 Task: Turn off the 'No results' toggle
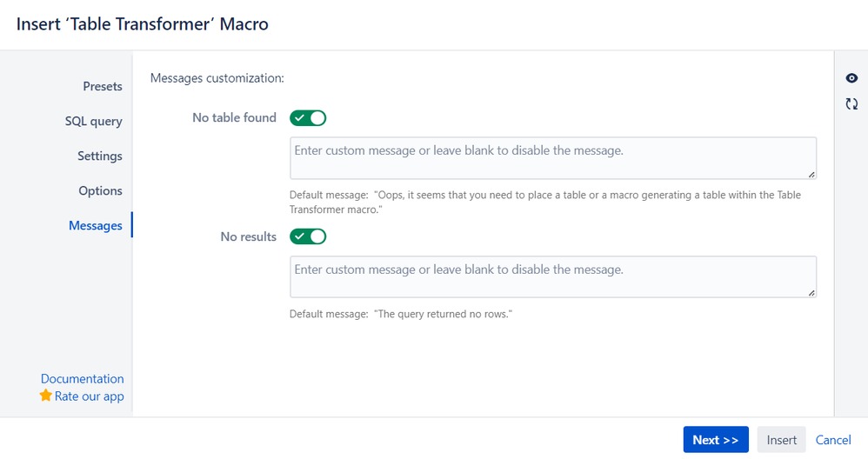[308, 236]
